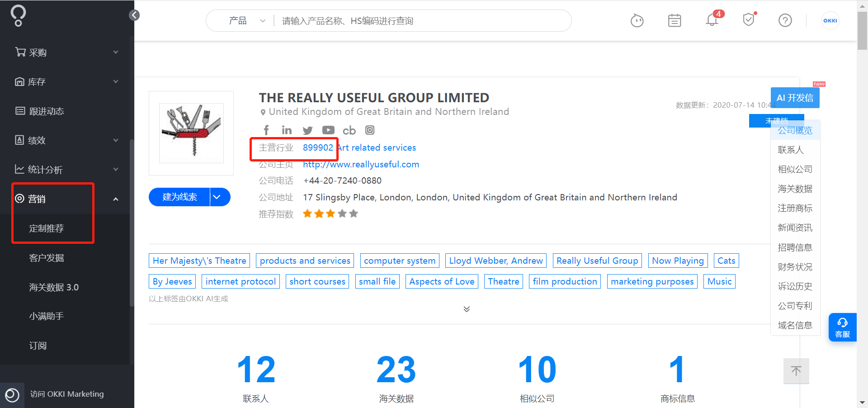Open the AI assistant robot icon
Screen dimensions: 868x408
tap(637, 20)
